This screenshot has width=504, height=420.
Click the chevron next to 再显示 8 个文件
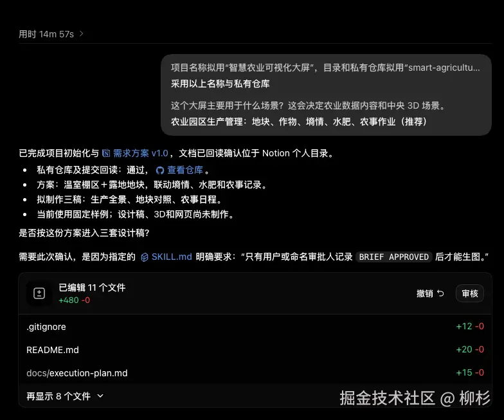point(100,396)
